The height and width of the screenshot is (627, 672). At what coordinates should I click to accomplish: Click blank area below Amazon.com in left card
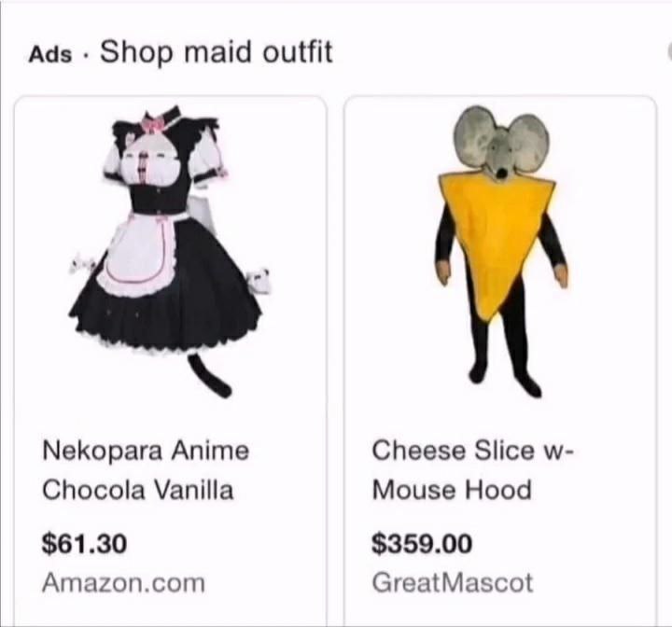(x=170, y=611)
